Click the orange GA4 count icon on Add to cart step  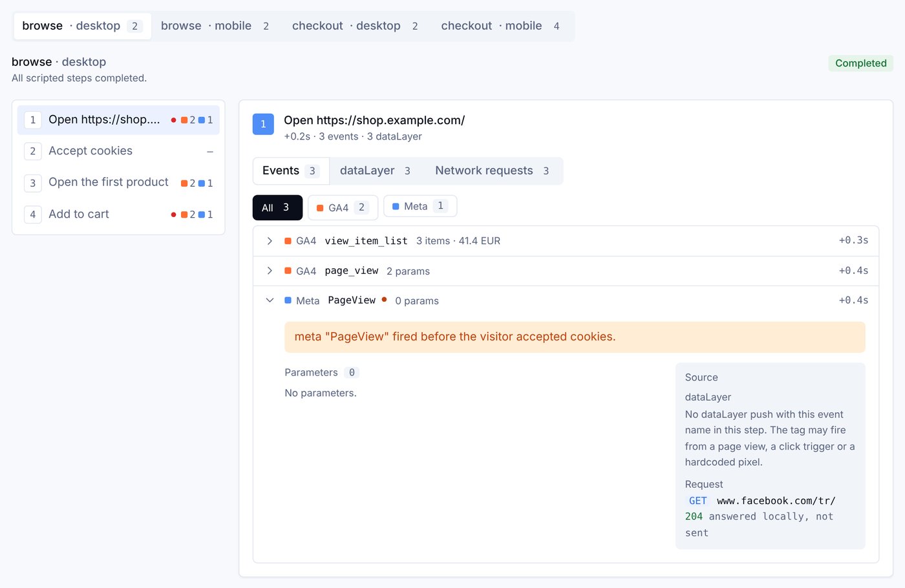point(184,215)
